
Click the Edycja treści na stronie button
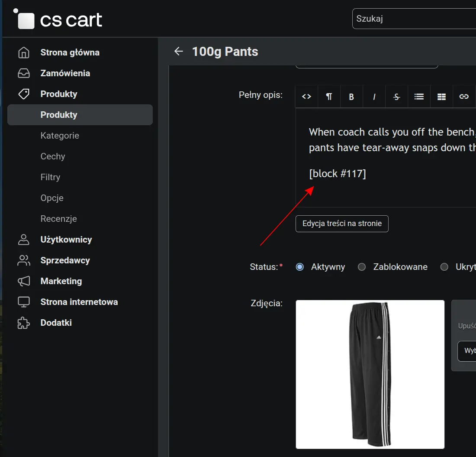coord(342,224)
